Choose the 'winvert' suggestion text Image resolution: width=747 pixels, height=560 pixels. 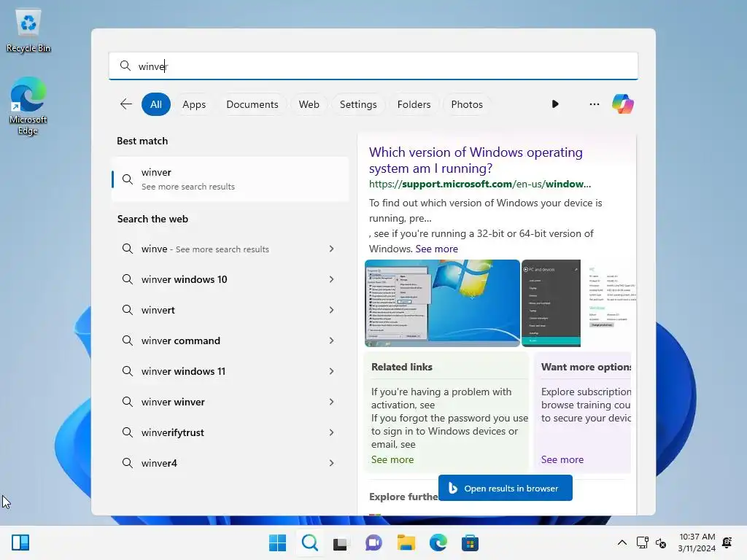point(158,310)
